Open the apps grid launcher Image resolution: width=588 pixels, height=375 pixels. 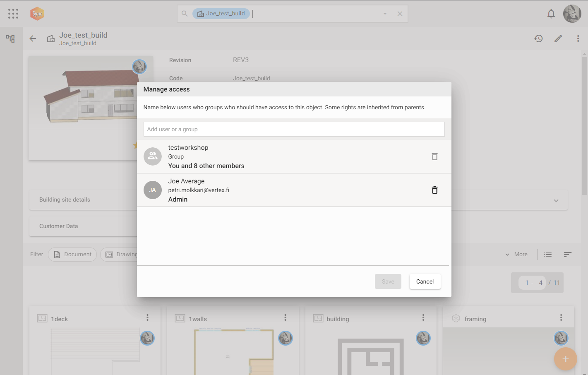pyautogui.click(x=13, y=14)
